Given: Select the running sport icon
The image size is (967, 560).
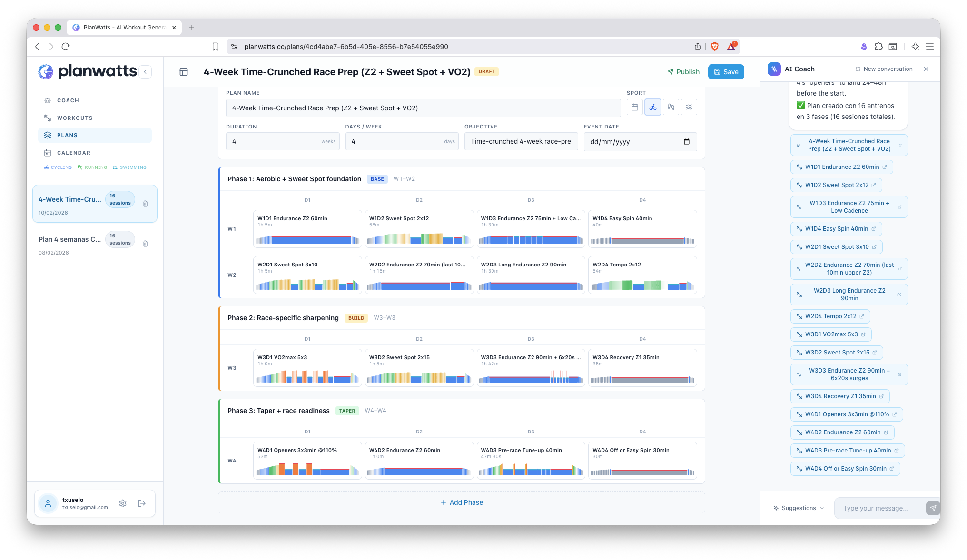Looking at the screenshot, I should [671, 108].
